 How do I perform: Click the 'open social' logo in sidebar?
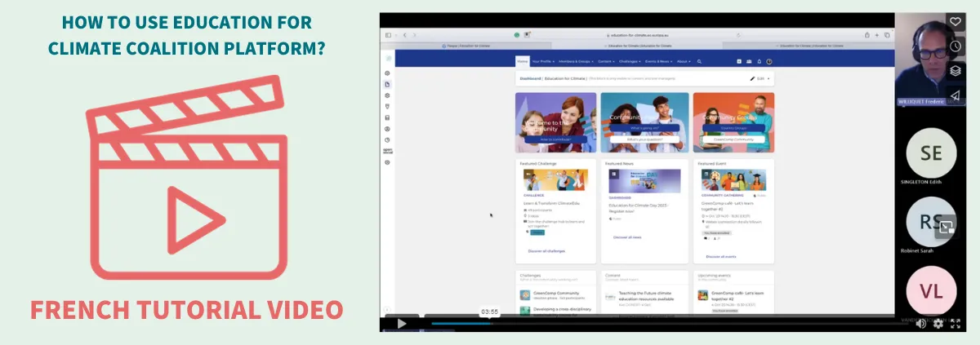pyautogui.click(x=388, y=151)
